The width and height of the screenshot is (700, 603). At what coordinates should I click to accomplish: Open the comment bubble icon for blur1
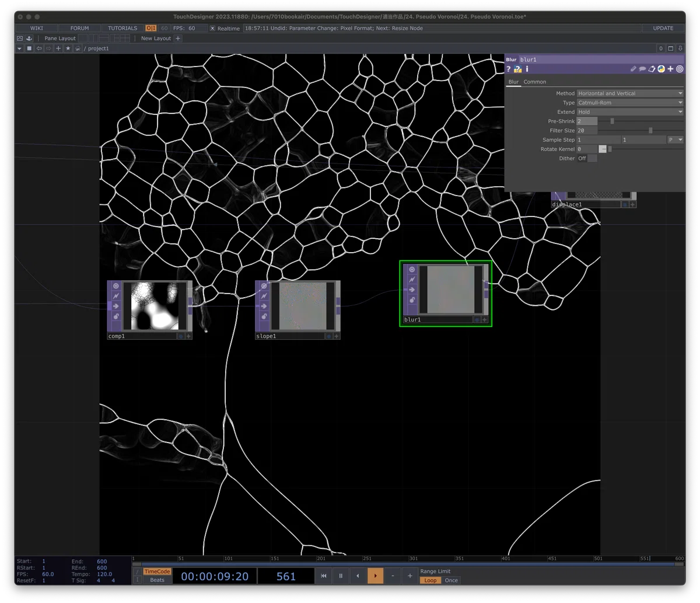click(642, 69)
